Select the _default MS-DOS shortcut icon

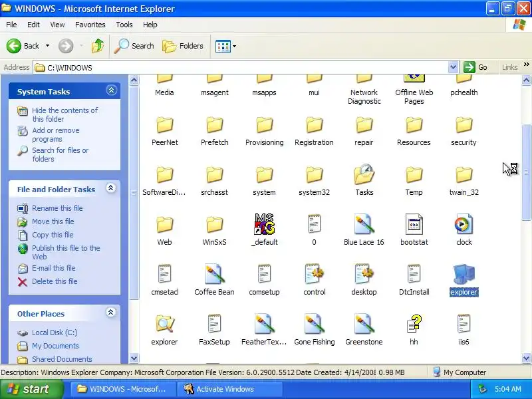click(264, 224)
